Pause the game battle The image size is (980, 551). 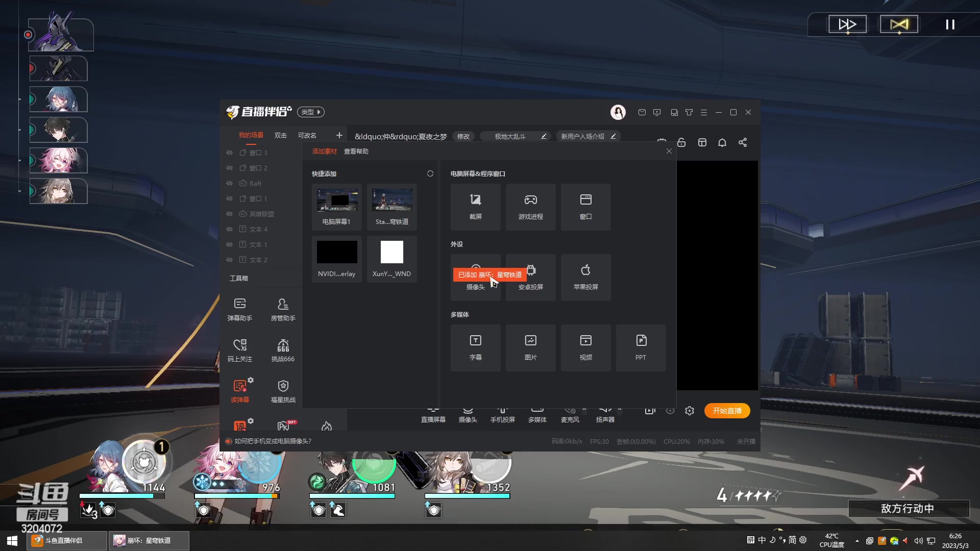pos(950,24)
